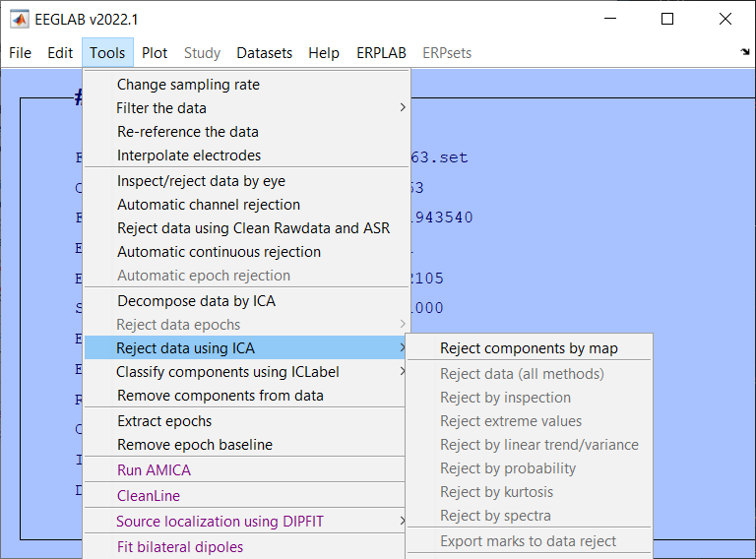Open the Datasets menu
The width and height of the screenshot is (756, 559).
[264, 53]
